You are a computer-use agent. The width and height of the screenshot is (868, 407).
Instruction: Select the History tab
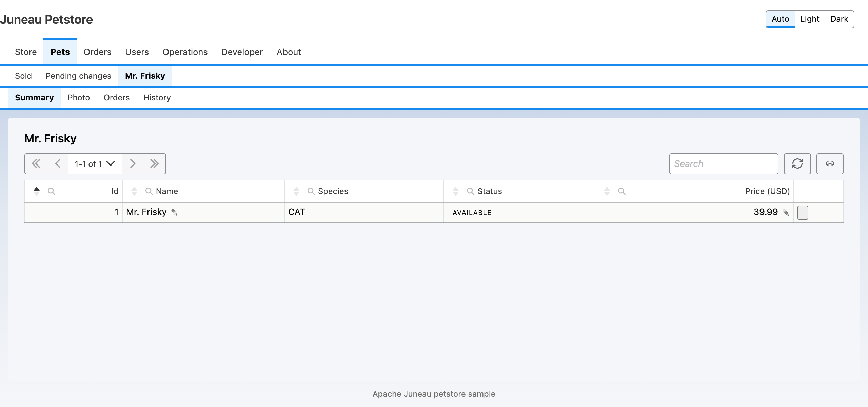tap(157, 98)
